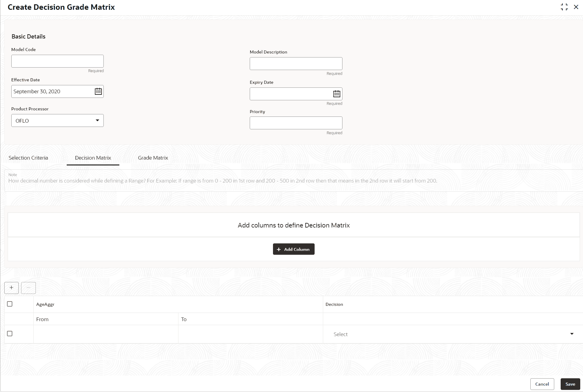Click the Cancel button

[x=542, y=384]
